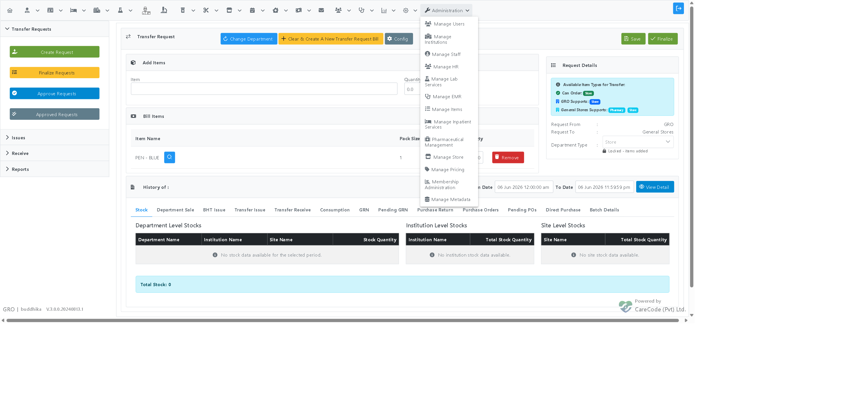This screenshot has width=868, height=404.
Task: Open the inpatient bed icon menu
Action: [74, 10]
